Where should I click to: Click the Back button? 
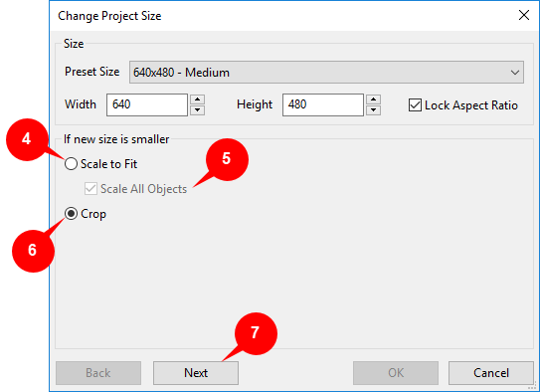pyautogui.click(x=98, y=373)
